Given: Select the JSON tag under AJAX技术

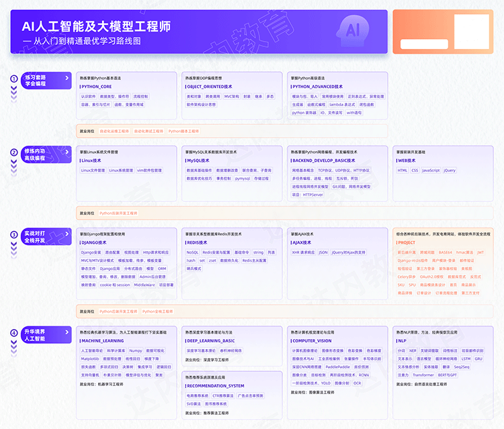Looking at the screenshot, I should (323, 252).
